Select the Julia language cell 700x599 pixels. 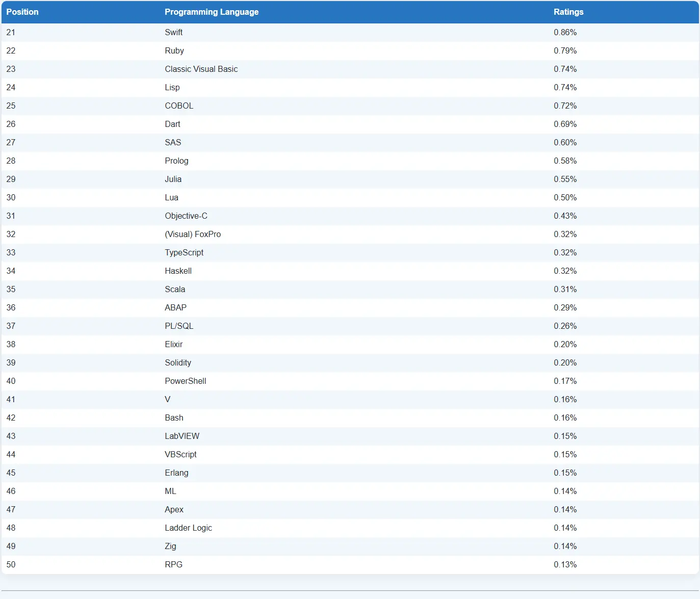[173, 179]
